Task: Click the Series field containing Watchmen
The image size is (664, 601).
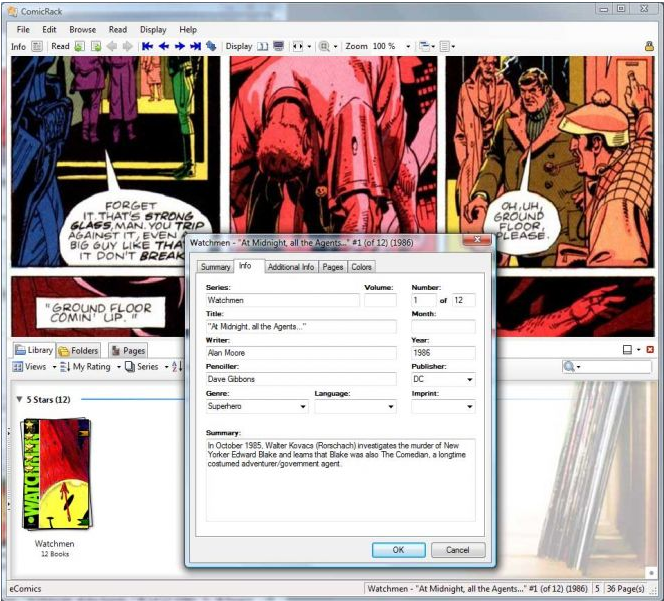Action: point(282,300)
